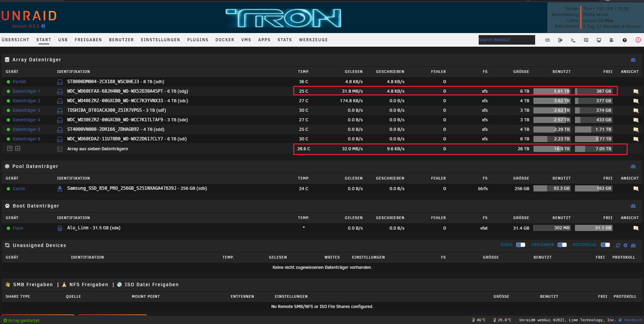Refresh Unassigned Devices list icon
644x324 pixels.
point(618,245)
